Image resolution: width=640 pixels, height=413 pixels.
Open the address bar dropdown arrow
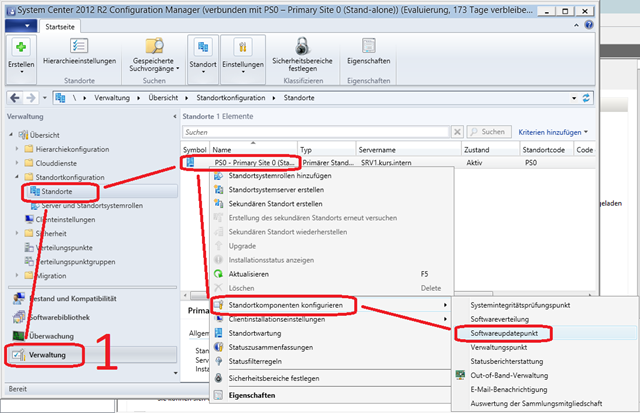pos(574,98)
